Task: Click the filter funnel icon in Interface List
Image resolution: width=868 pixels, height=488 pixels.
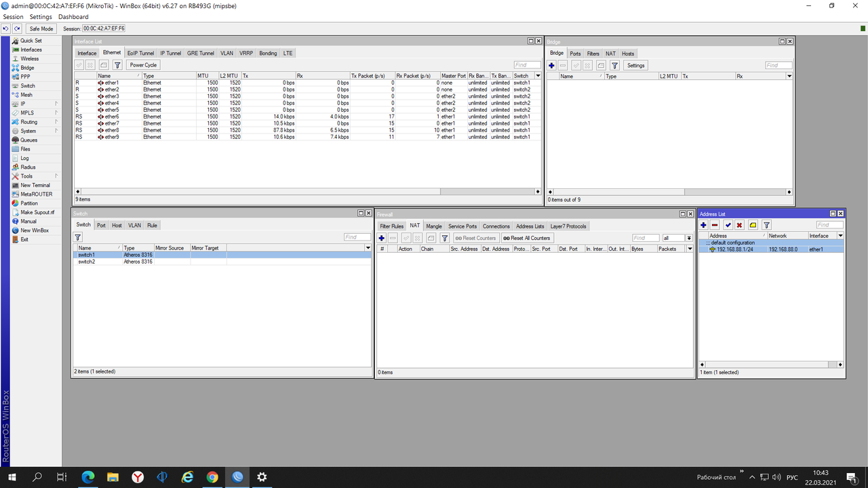Action: [x=117, y=65]
